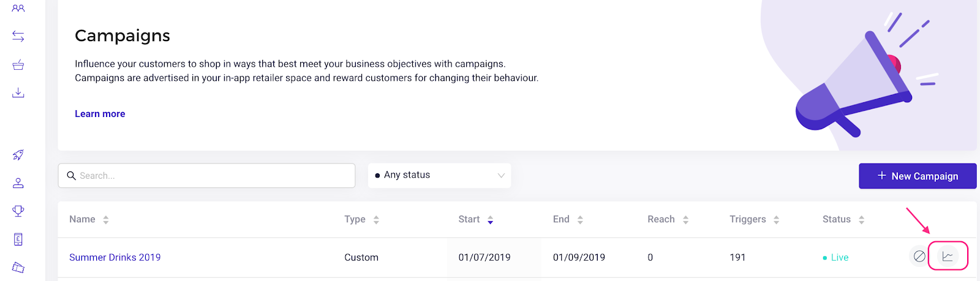The width and height of the screenshot is (980, 281).
Task: Open the shopping basket sidebar icon
Action: point(18,65)
